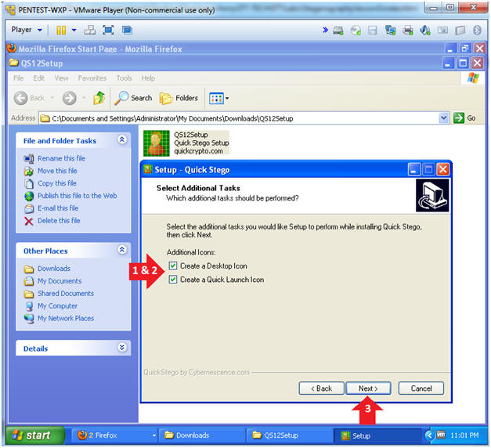Click the floppy drive icon in VMware

(x=373, y=31)
